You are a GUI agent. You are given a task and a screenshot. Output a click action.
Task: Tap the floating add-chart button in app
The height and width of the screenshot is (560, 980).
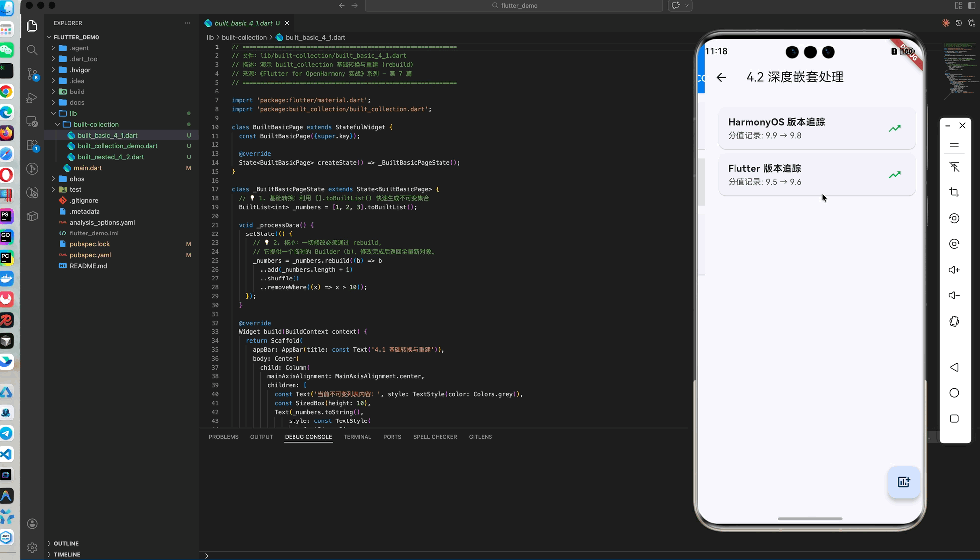904,482
